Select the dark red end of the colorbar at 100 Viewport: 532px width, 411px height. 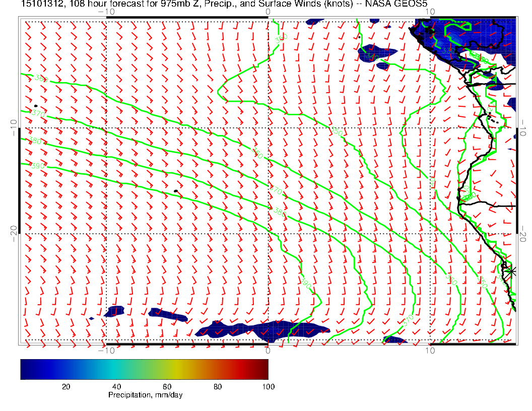[x=264, y=369]
